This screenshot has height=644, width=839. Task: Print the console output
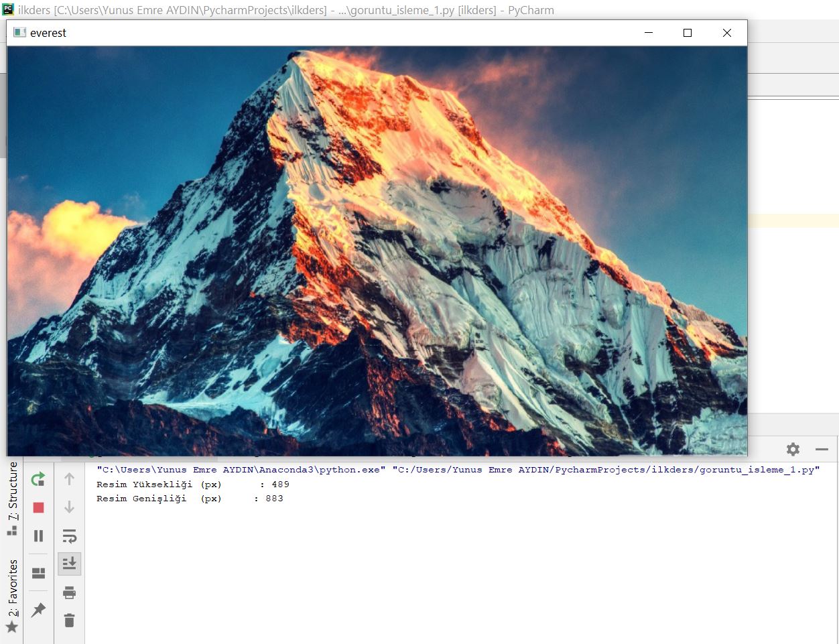pyautogui.click(x=69, y=592)
